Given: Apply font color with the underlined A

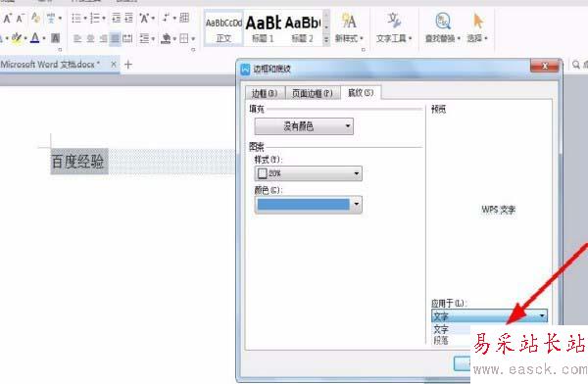Looking at the screenshot, I should pos(35,38).
